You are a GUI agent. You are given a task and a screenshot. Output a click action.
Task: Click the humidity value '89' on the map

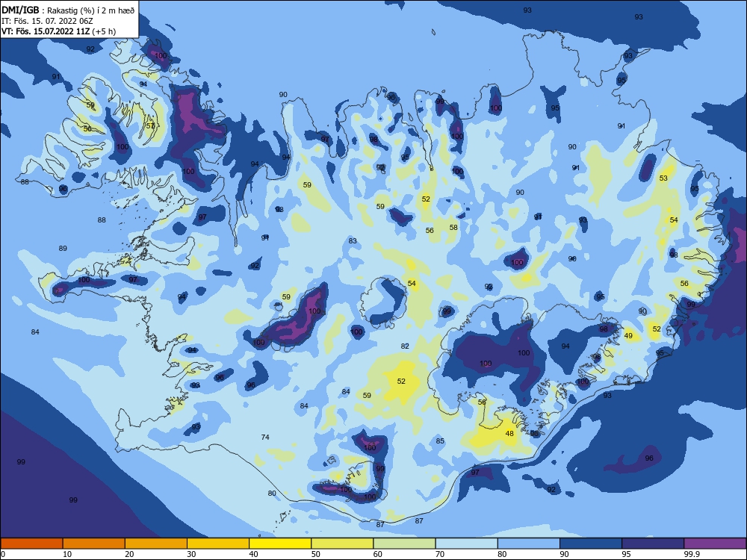[x=63, y=248]
